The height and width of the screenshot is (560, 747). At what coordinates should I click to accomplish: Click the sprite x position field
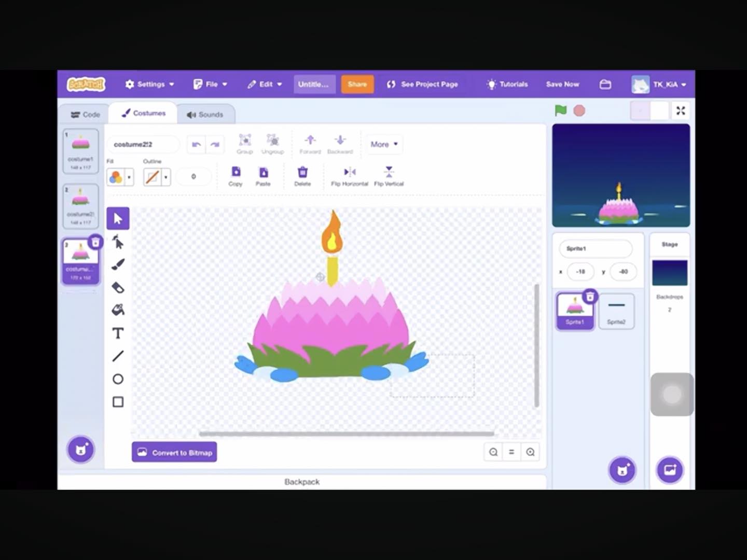(580, 271)
